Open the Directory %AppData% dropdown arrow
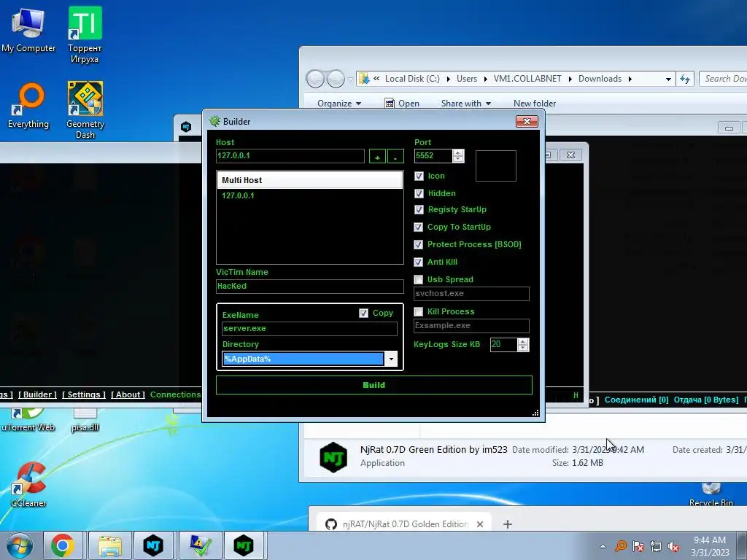747x560 pixels. coord(391,359)
